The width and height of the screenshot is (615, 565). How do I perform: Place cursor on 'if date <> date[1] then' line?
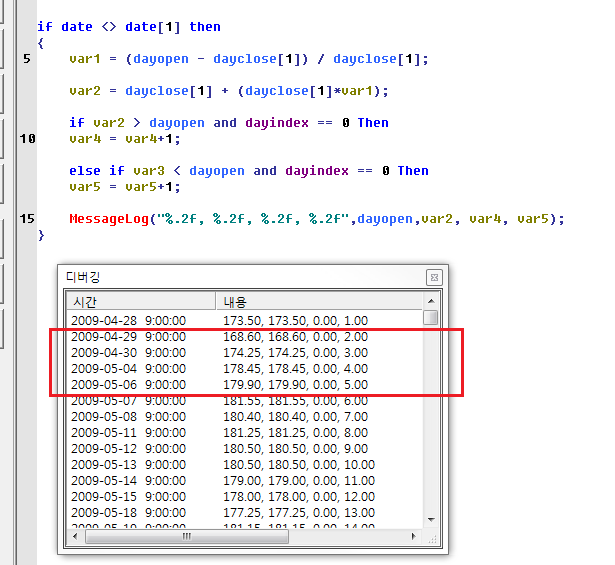coord(129,26)
